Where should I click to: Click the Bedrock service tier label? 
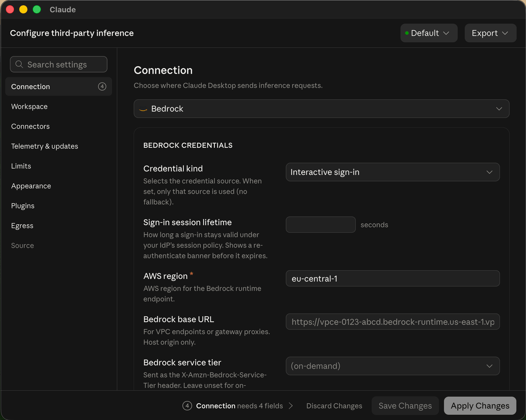tap(182, 363)
